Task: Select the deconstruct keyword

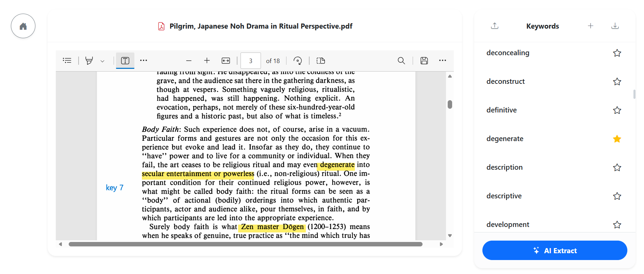Action: coord(506,81)
